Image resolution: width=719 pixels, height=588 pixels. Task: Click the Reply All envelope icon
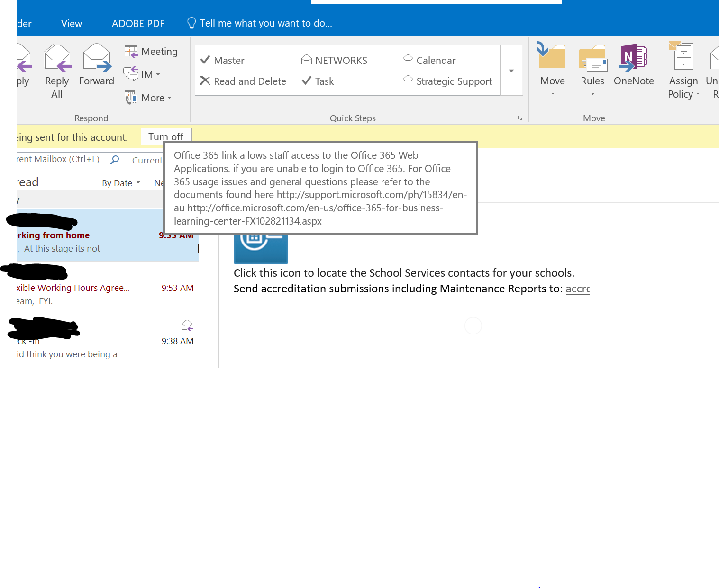[57, 58]
